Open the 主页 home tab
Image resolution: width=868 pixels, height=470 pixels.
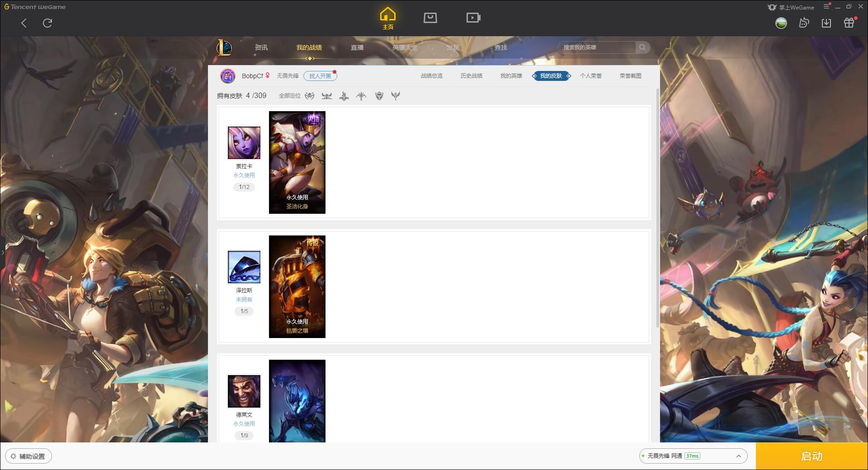388,19
